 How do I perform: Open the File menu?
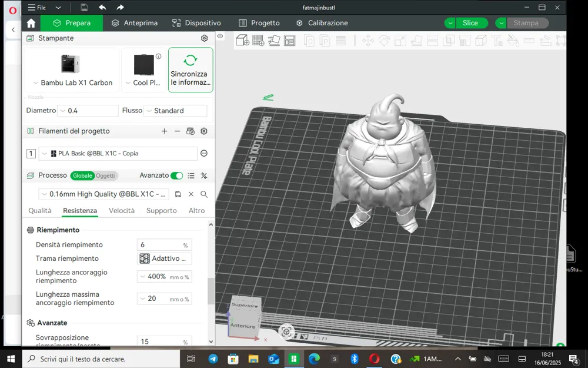[37, 8]
